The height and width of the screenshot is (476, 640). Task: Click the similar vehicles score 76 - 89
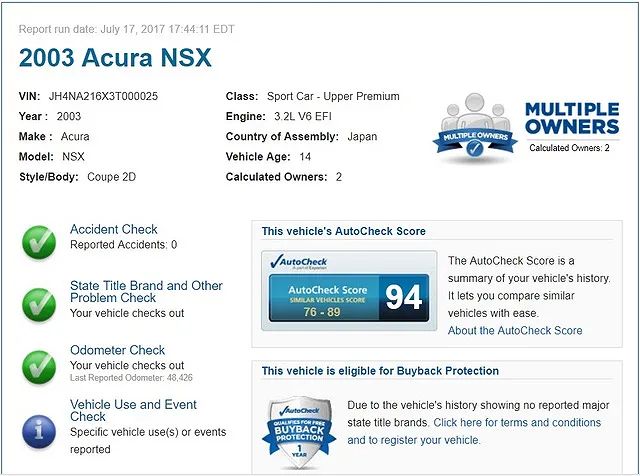322,312
